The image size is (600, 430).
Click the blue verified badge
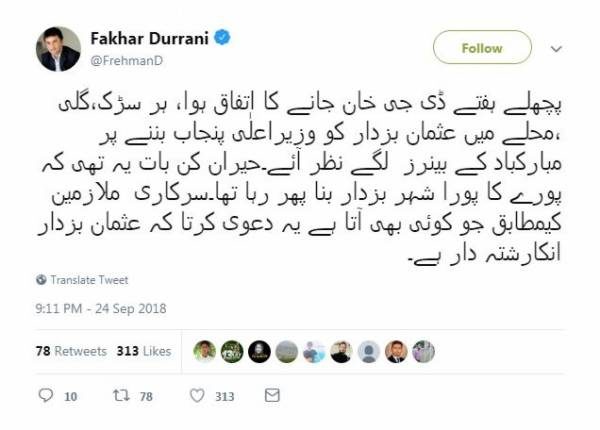pyautogui.click(x=222, y=38)
